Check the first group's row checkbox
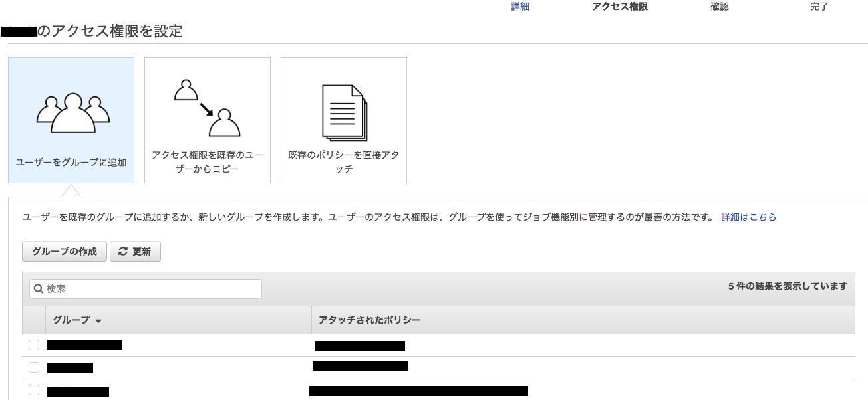 click(34, 345)
